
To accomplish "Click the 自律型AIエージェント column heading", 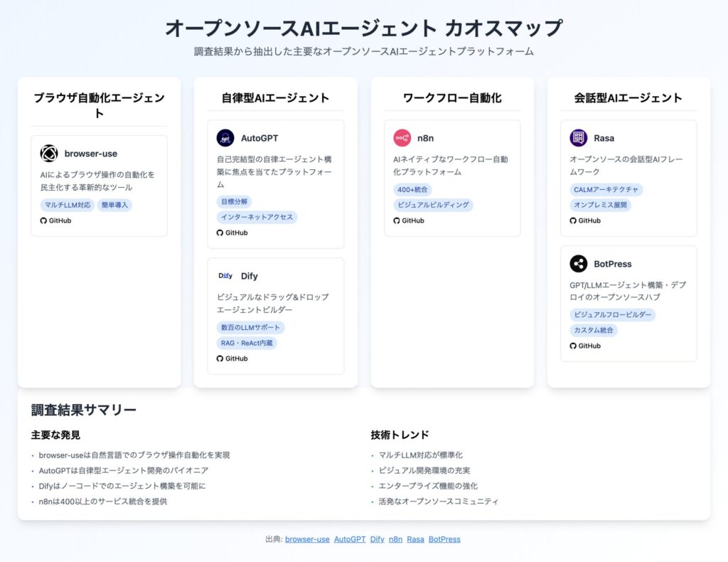I will (x=275, y=98).
